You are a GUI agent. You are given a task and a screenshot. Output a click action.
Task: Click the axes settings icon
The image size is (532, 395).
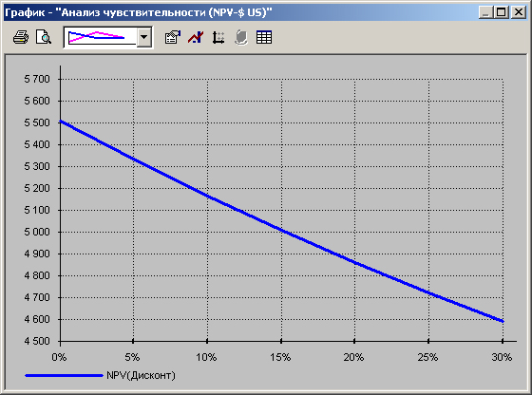[x=218, y=37]
